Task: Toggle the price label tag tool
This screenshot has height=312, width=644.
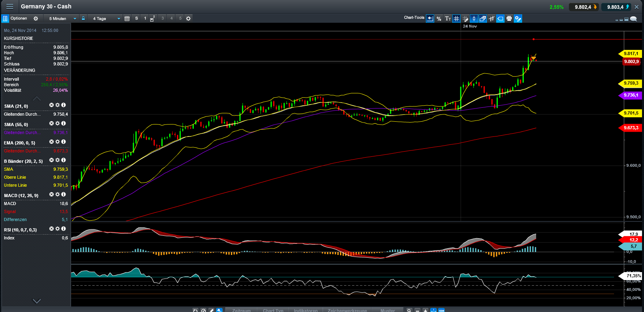Action: pyautogui.click(x=501, y=18)
